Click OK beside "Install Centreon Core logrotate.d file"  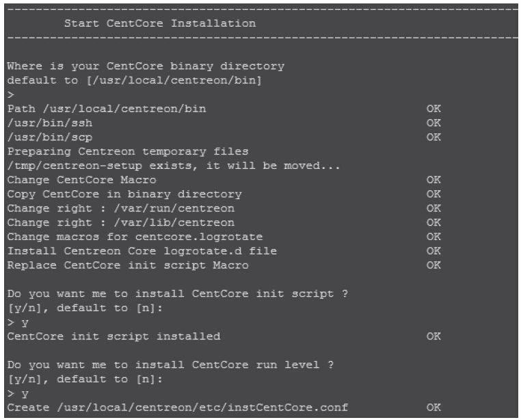point(433,250)
